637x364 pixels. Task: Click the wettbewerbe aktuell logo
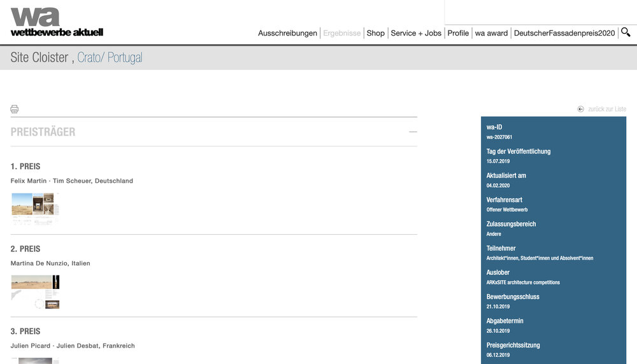(x=56, y=22)
